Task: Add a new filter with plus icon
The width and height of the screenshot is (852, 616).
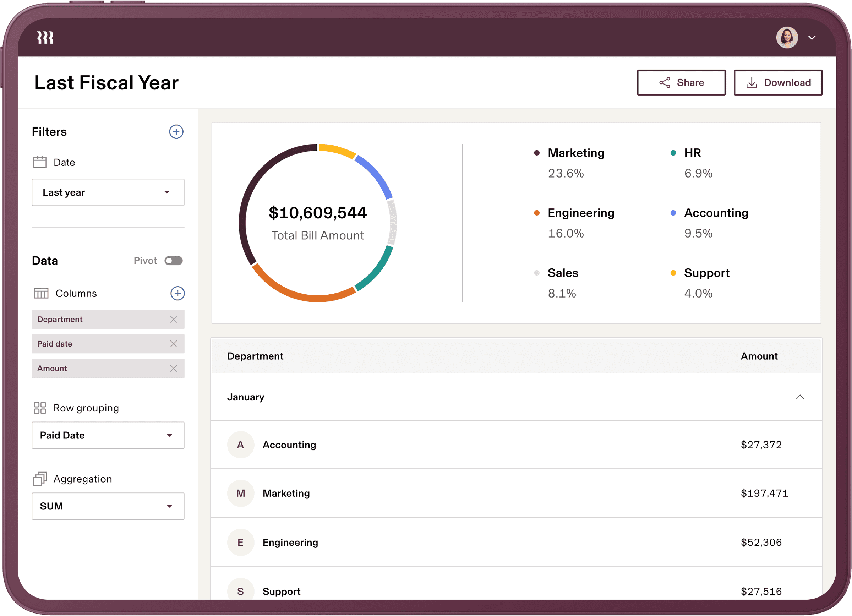Action: 176,132
